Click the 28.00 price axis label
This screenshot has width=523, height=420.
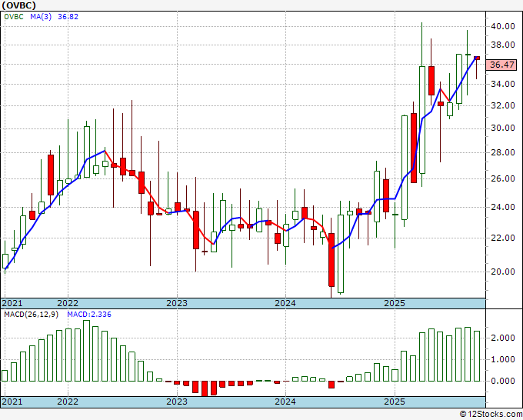tap(503, 153)
